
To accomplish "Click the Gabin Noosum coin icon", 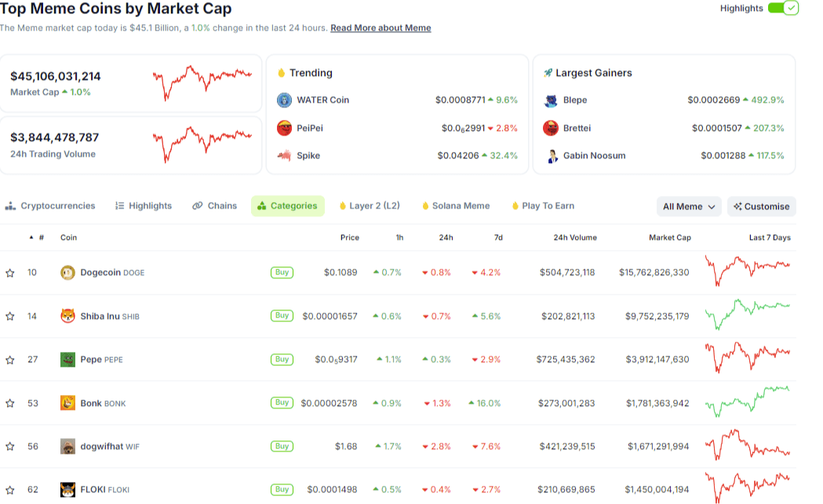I will tap(552, 156).
